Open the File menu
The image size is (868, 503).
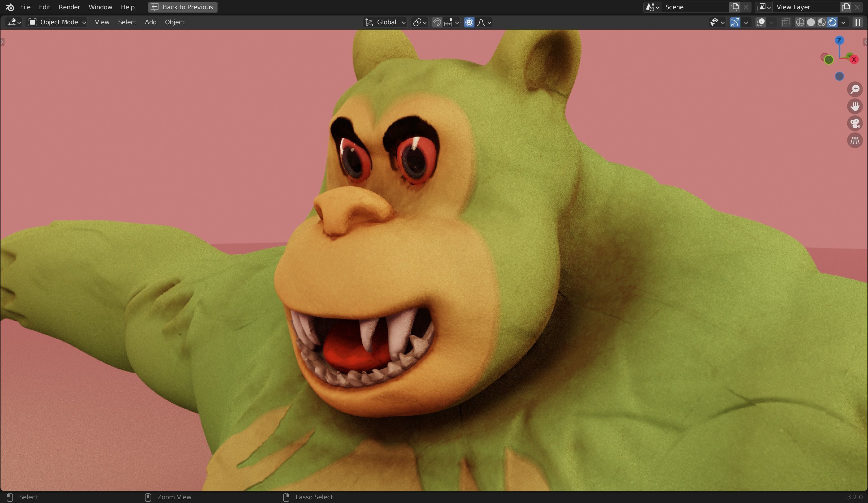point(25,7)
